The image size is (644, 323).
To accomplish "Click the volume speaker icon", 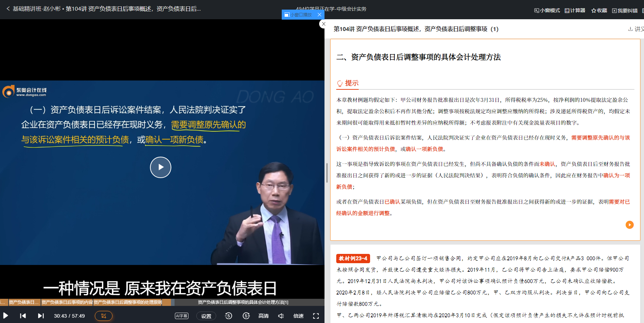I will click(x=281, y=316).
